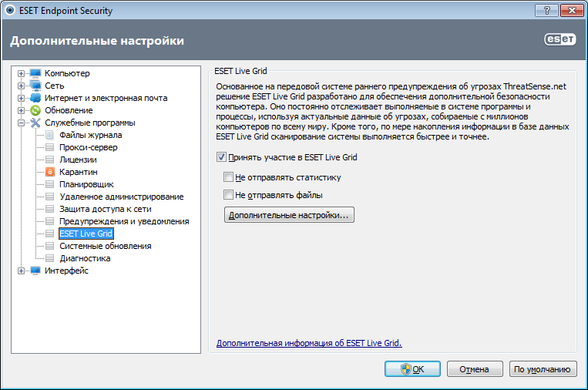The image size is (588, 390).
Task: Expand the Интерфейс tree node
Action: [x=22, y=271]
